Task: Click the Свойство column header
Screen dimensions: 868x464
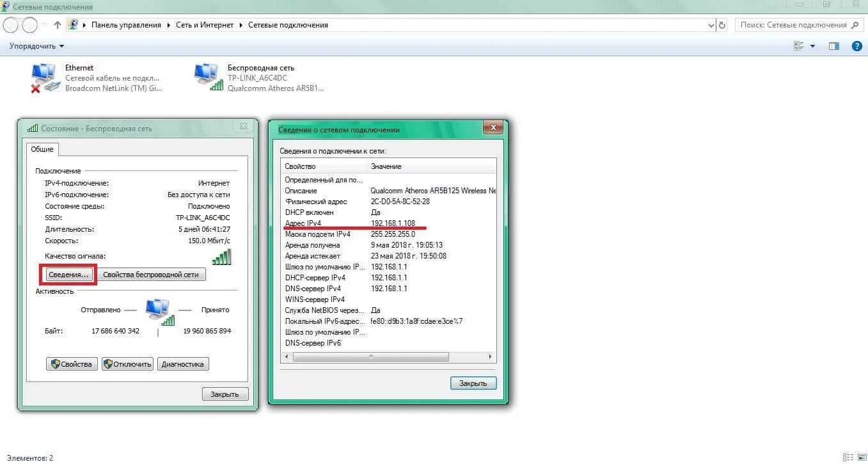Action: coord(324,166)
